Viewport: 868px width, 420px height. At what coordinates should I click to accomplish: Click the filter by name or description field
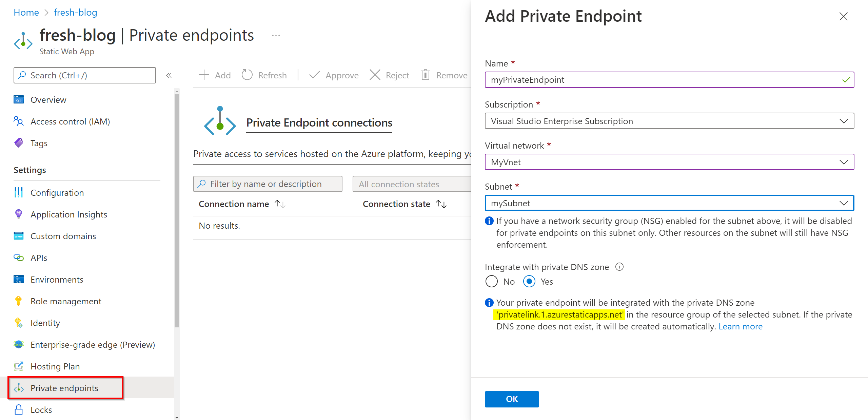coord(268,184)
